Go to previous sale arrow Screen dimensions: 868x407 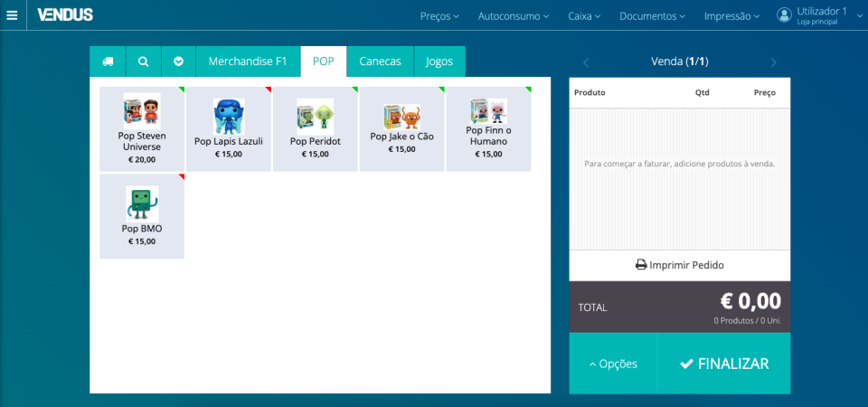pyautogui.click(x=586, y=62)
